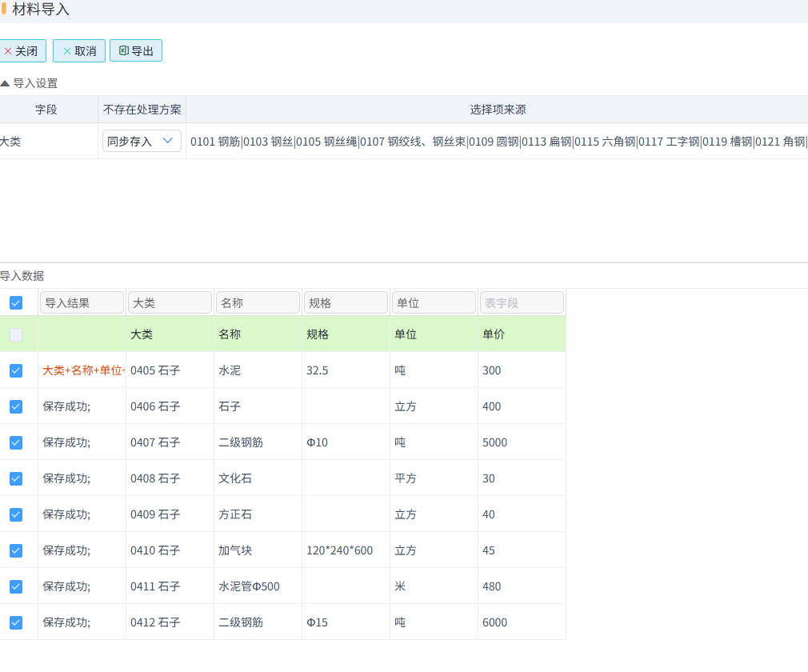Click the 不存在处理方案 column header

pyautogui.click(x=142, y=110)
